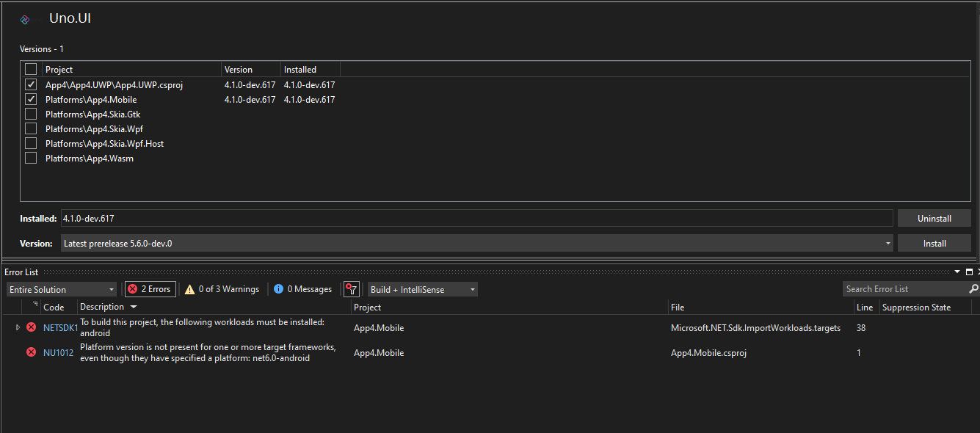The width and height of the screenshot is (980, 433).
Task: Click the Uninstall button
Action: coord(934,218)
